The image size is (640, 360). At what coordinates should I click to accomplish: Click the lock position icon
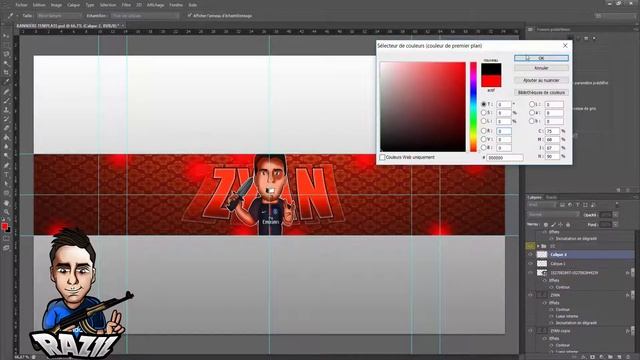point(561,224)
